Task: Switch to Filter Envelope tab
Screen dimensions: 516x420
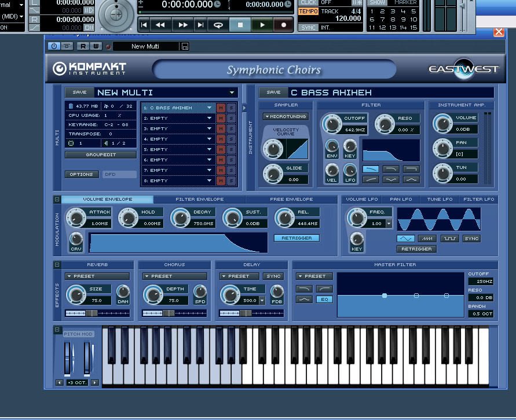Action: (199, 199)
